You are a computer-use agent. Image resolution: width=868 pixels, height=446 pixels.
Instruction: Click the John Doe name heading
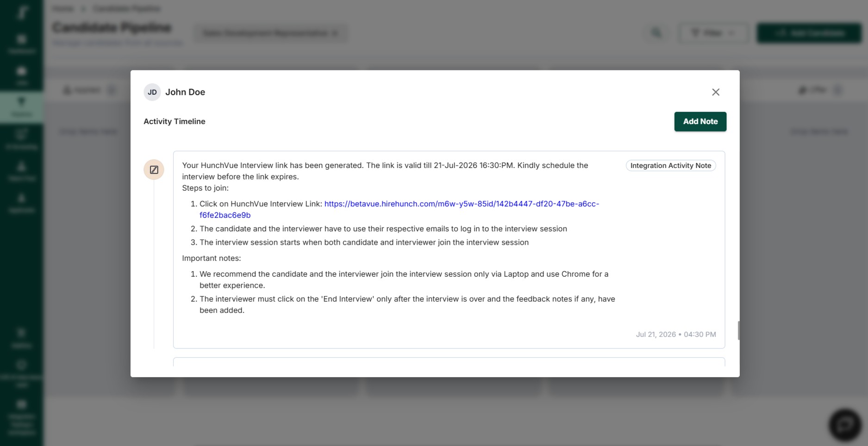(x=185, y=92)
